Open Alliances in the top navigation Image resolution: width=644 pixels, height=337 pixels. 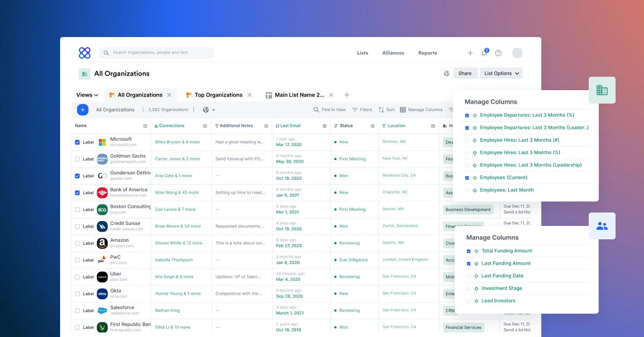(393, 53)
